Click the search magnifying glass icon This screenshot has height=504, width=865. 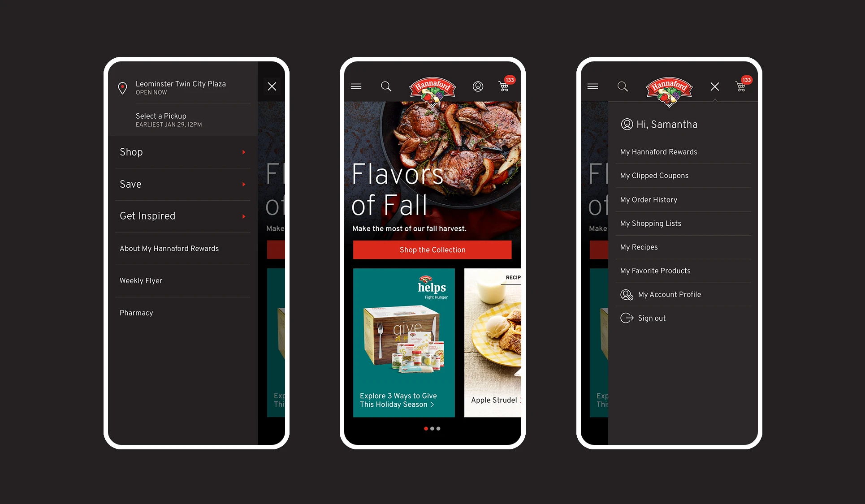click(387, 85)
